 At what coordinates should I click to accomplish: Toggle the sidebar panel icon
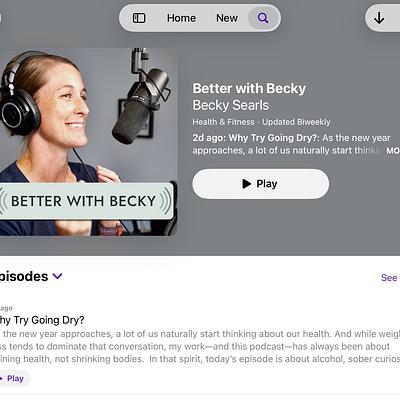pyautogui.click(x=139, y=18)
